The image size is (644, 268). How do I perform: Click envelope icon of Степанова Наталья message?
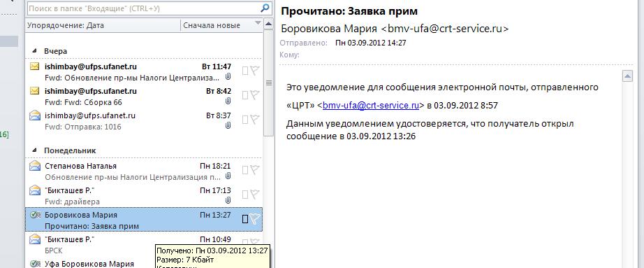point(35,166)
